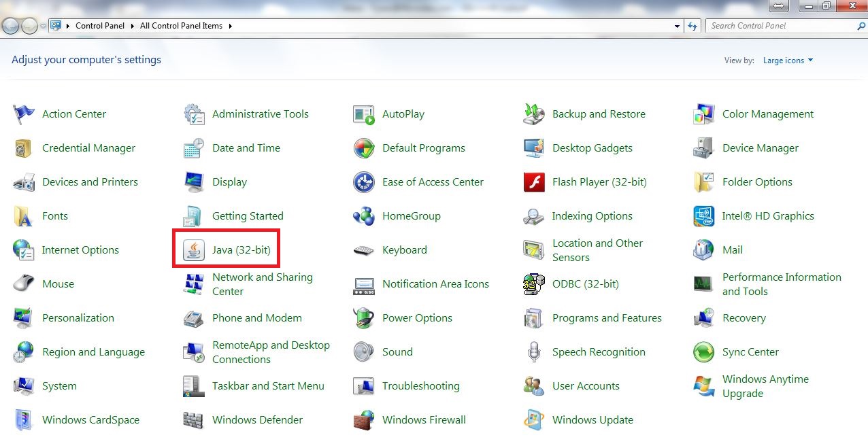Open Network and Sharing Center
This screenshot has height=448, width=868.
[x=263, y=284]
